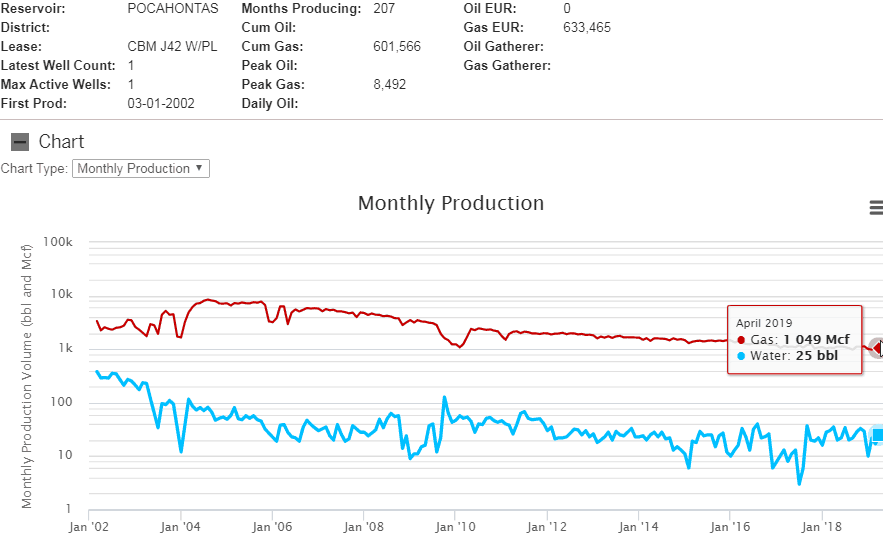Click the Jan '04 x-axis label
The image size is (883, 533).
[179, 525]
